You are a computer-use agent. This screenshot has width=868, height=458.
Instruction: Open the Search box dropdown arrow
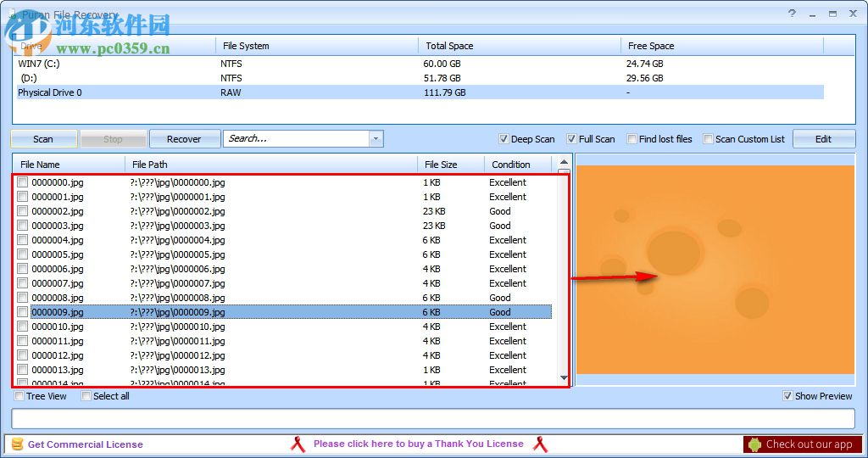[376, 139]
